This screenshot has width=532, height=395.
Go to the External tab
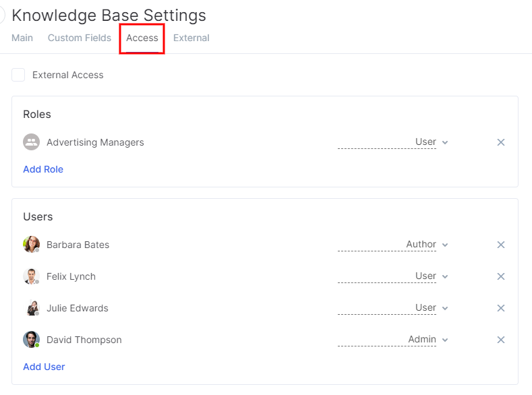191,38
